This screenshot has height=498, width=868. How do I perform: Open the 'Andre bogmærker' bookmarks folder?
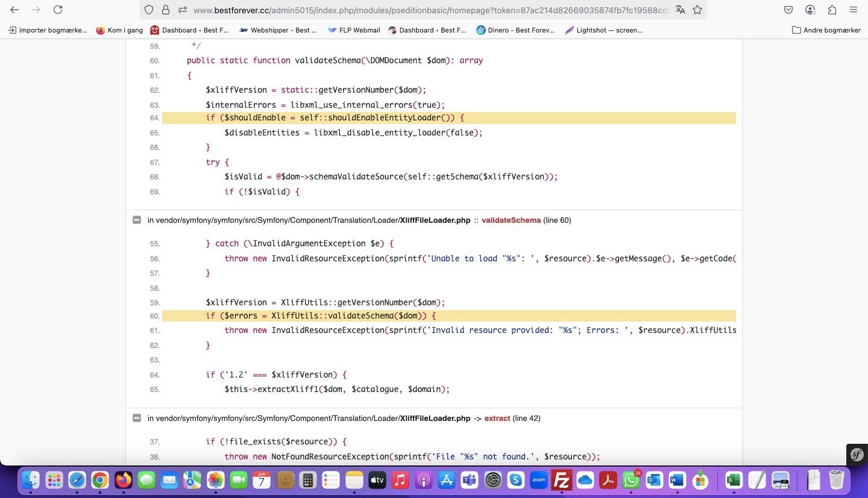(x=826, y=30)
